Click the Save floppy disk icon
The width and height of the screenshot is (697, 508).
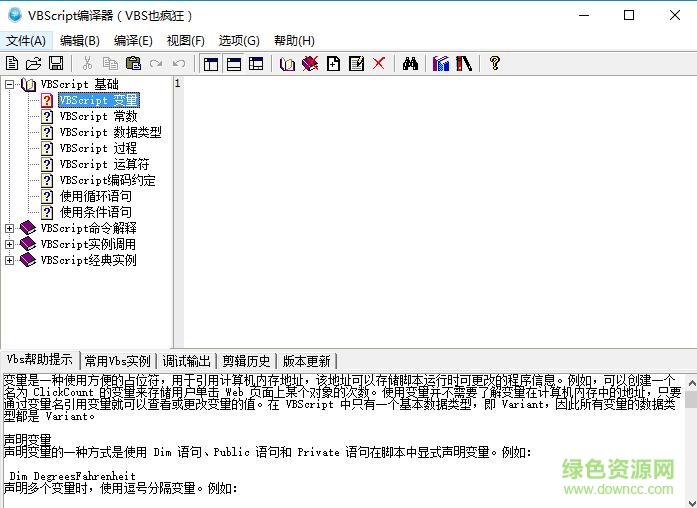[x=56, y=64]
